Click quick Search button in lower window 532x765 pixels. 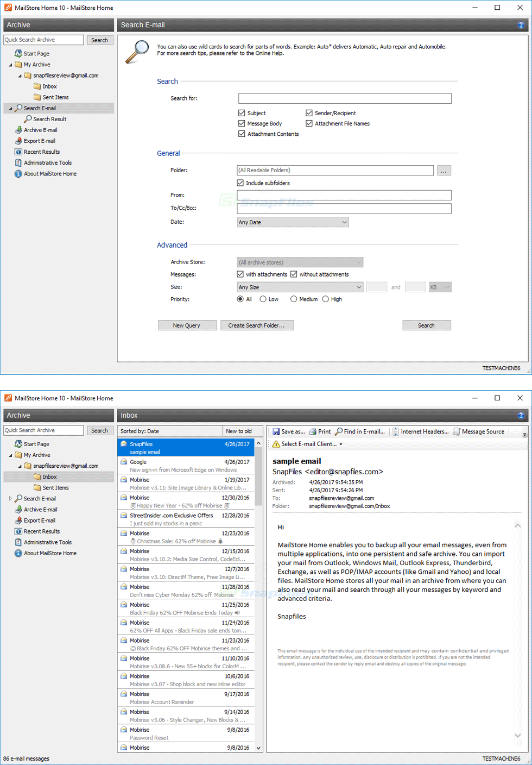pos(99,430)
